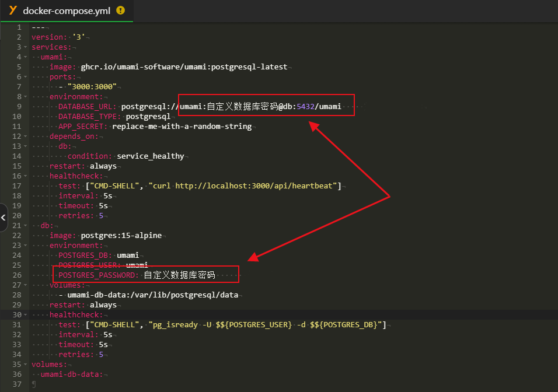Click the sidebar collapse chevron on left edge
This screenshot has width=558, height=392.
tap(3, 218)
